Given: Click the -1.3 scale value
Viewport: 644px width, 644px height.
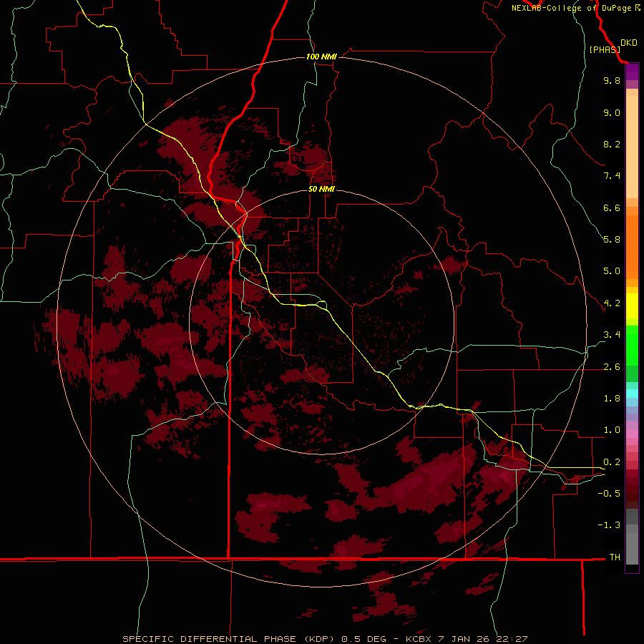Looking at the screenshot, I should [609, 525].
